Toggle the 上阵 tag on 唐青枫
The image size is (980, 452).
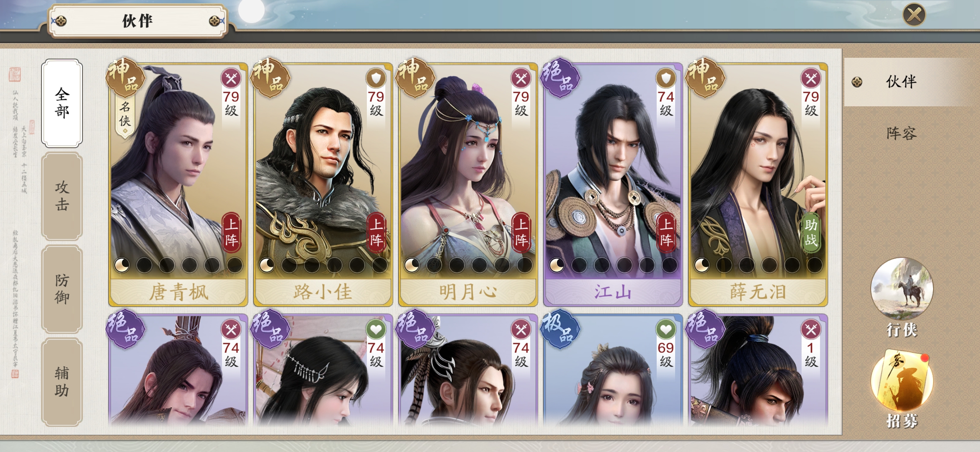coord(231,233)
